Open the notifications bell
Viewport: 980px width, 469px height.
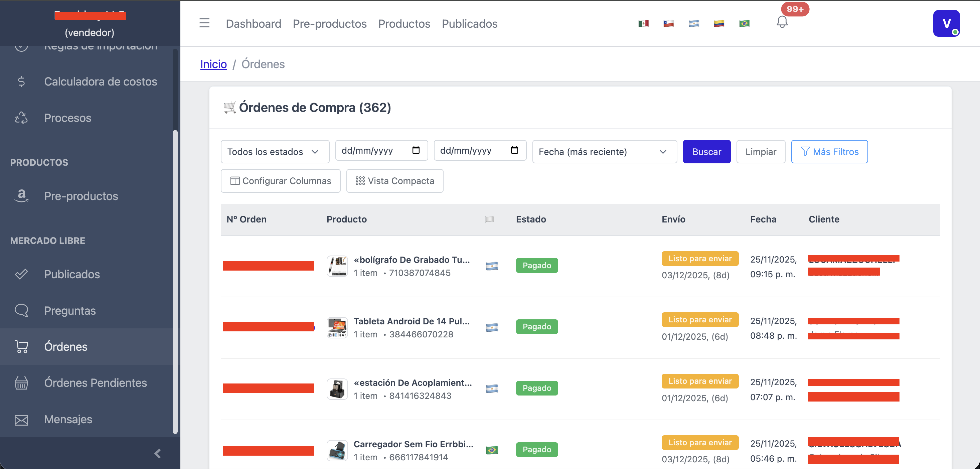[782, 22]
